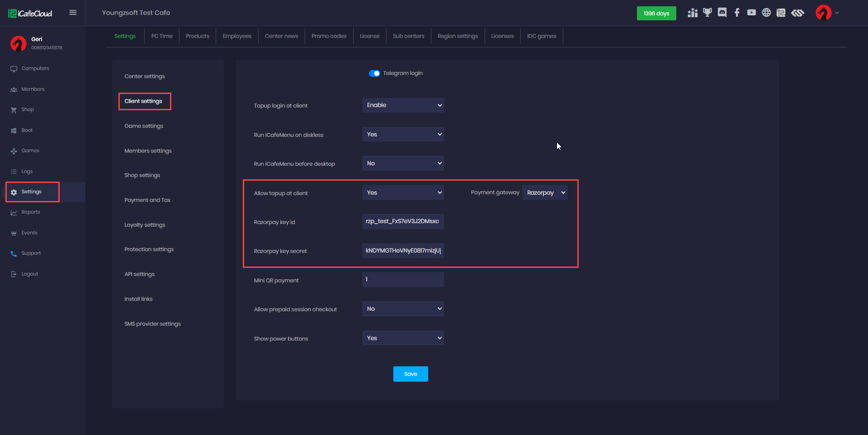868x435 pixels.
Task: Open the Allow prepaid session checkout dropdown
Action: coord(403,309)
